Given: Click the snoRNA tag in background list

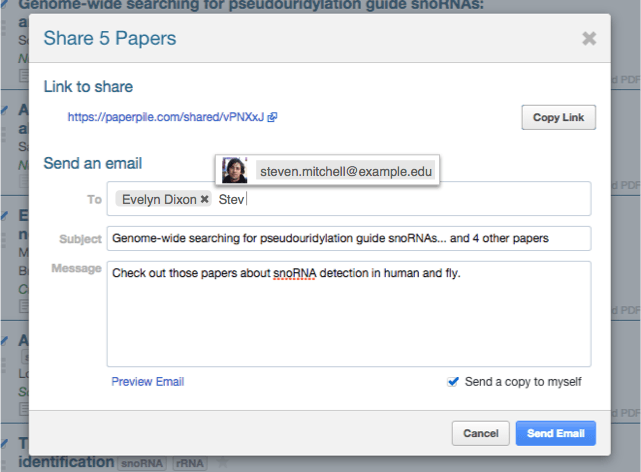Looking at the screenshot, I should point(142,463).
